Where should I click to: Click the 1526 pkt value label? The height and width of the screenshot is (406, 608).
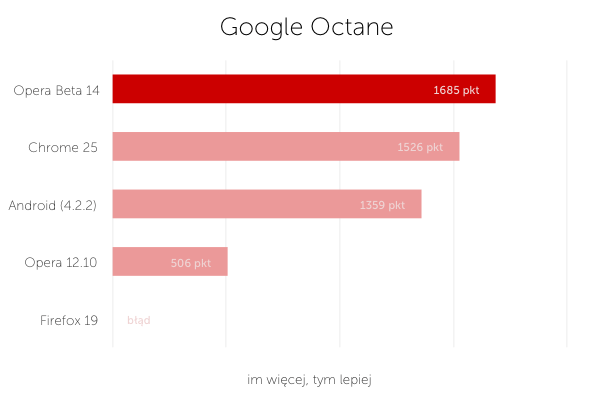[x=420, y=147]
